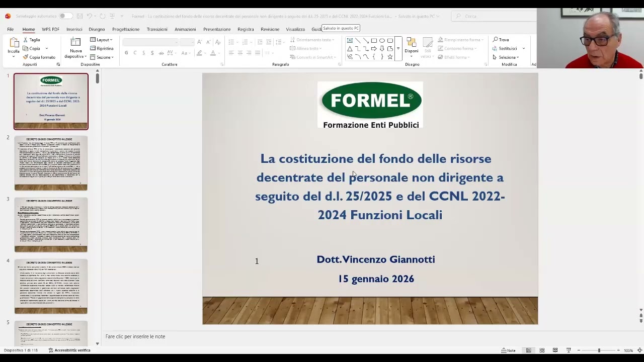The height and width of the screenshot is (362, 644).
Task: Click Taglia to cut selection
Action: pyautogui.click(x=31, y=40)
